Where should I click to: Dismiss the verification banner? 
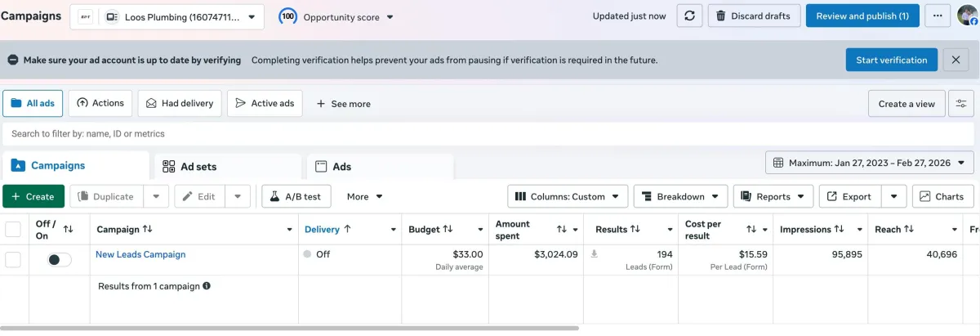pyautogui.click(x=955, y=60)
